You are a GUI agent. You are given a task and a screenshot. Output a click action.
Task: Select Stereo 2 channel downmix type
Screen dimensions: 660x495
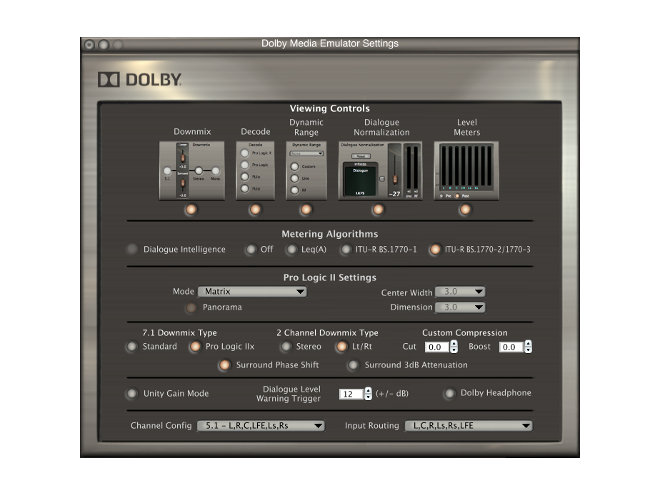[x=286, y=346]
